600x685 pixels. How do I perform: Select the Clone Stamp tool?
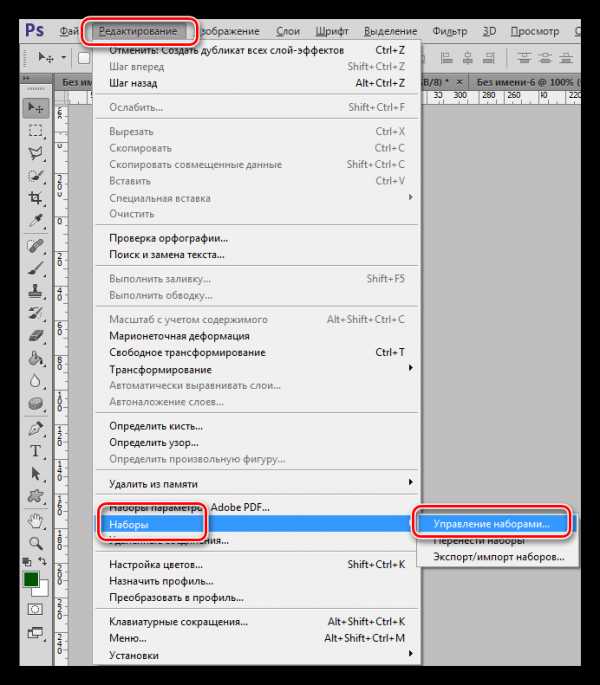pyautogui.click(x=36, y=290)
